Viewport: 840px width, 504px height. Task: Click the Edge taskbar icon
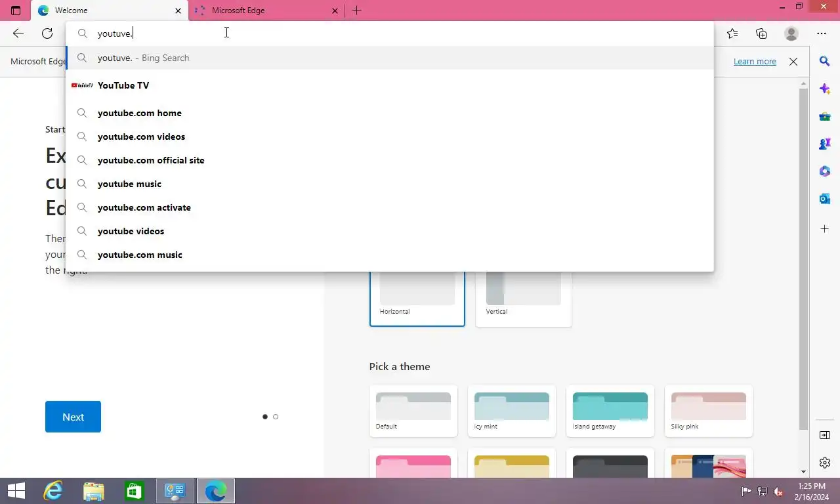click(216, 491)
